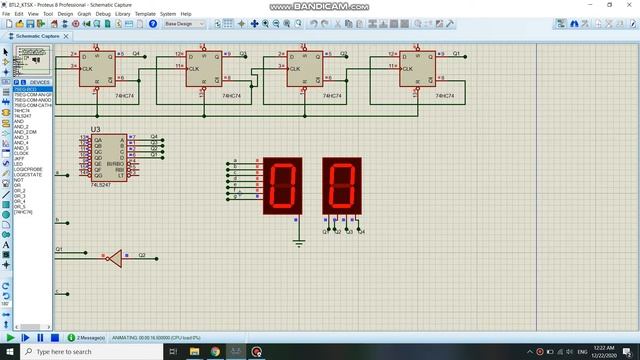Screen dimensions: 640x360
Task: Open the blue Help question-mark icon
Action: 153,24
